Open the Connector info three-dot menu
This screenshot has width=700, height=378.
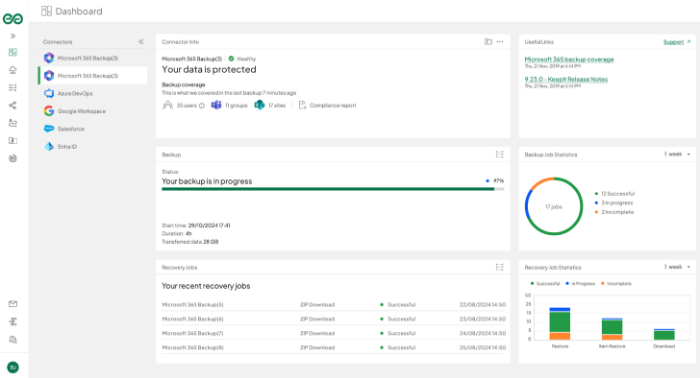(x=500, y=42)
